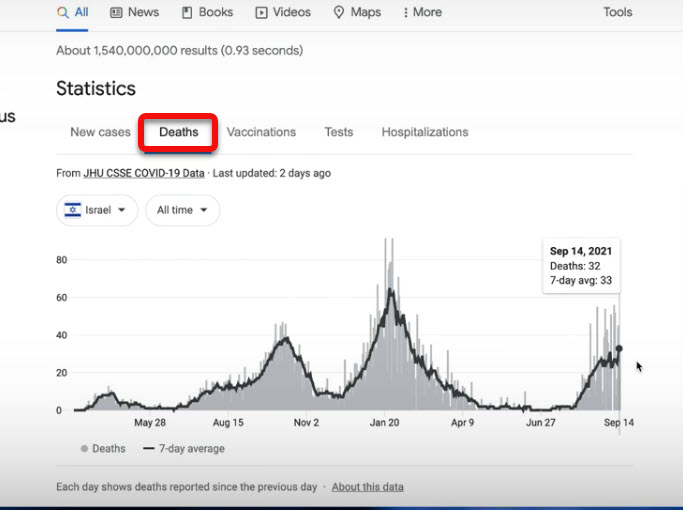Screen dimensions: 683x510
Task: Click the tooltip 7-day avg: 33 value
Action: click(x=581, y=280)
